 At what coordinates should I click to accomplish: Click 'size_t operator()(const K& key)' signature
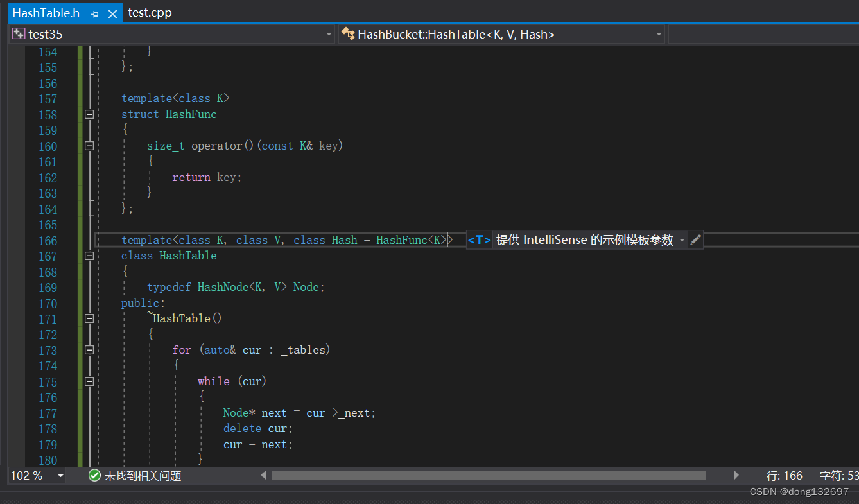(245, 146)
